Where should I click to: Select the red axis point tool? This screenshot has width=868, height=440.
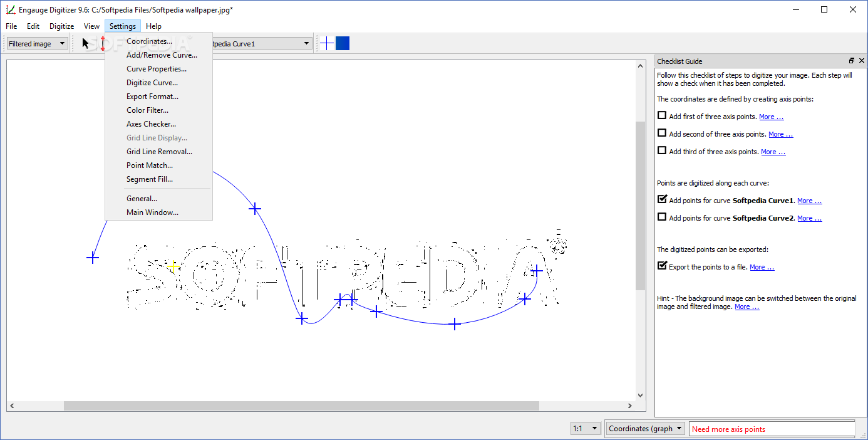pos(102,43)
